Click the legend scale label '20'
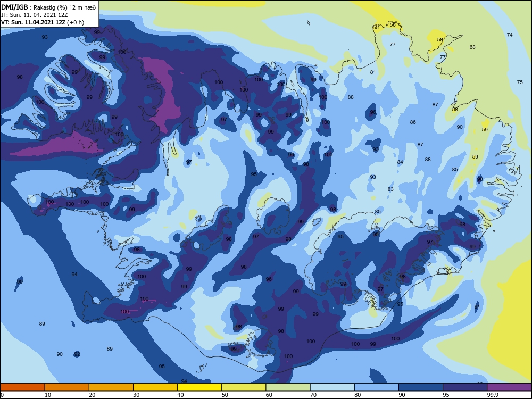 click(x=92, y=395)
